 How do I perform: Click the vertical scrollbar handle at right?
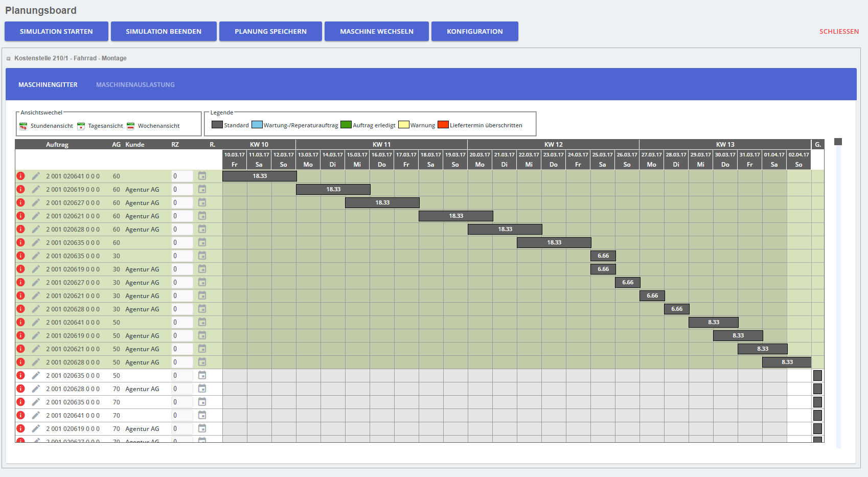[838, 142]
